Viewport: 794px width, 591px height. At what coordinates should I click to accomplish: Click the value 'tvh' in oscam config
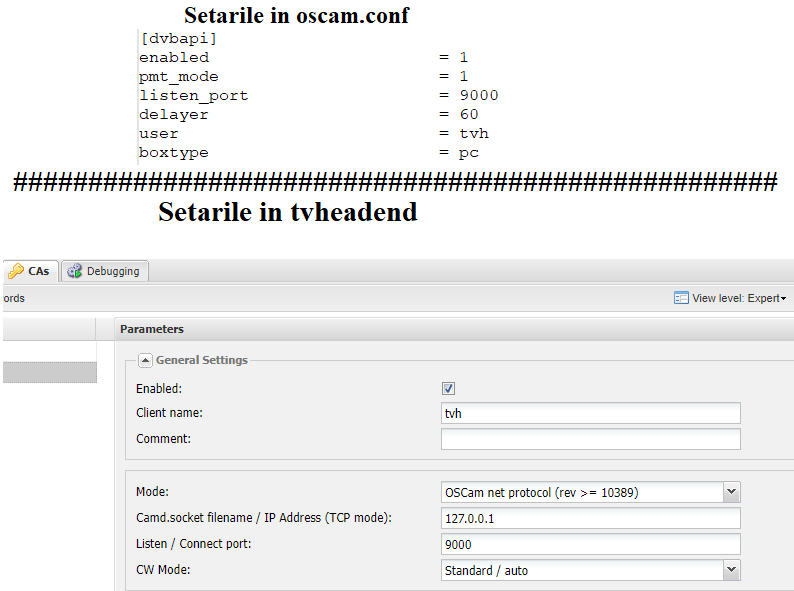coord(474,133)
